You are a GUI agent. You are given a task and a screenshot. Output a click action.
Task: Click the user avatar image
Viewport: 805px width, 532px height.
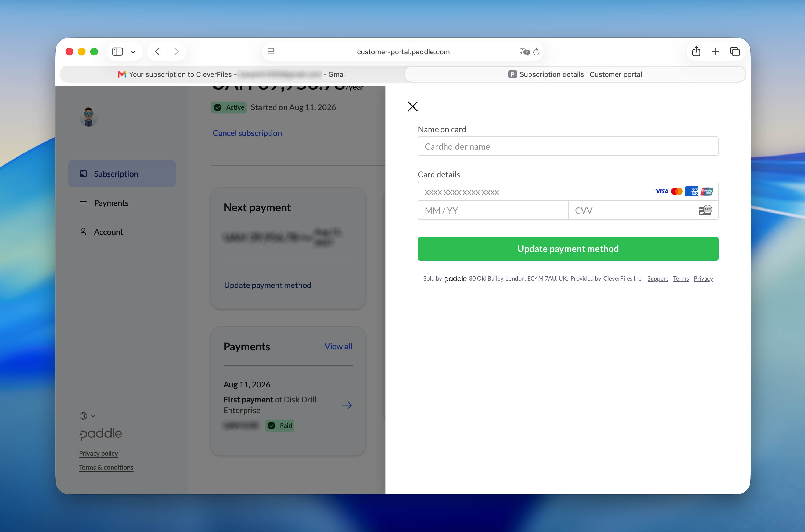(x=89, y=117)
